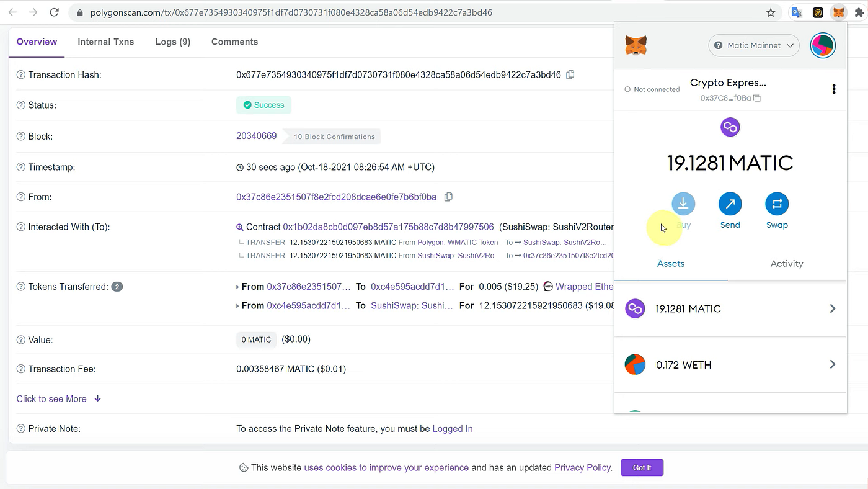Click the Send button in MetaMask
868x489 pixels.
[730, 211]
